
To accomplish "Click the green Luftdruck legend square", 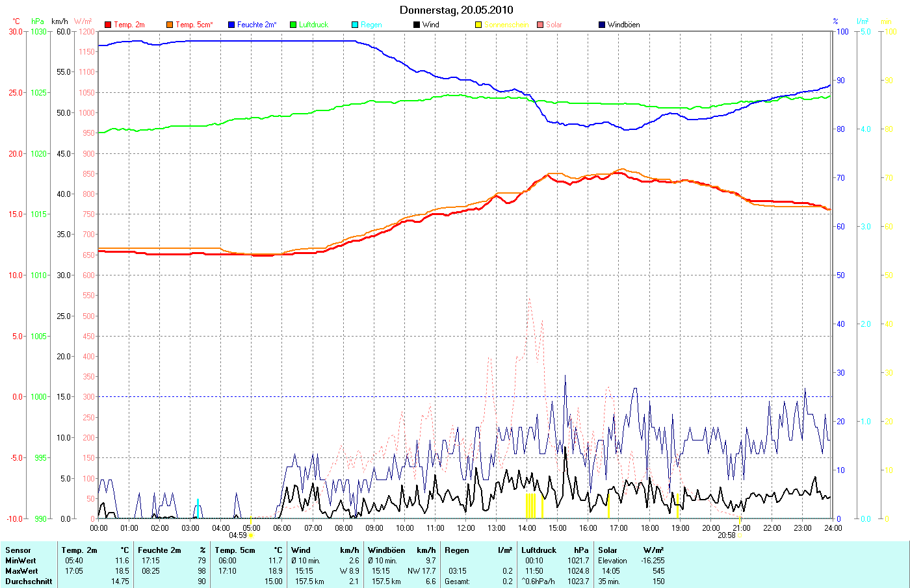I will click(x=293, y=25).
